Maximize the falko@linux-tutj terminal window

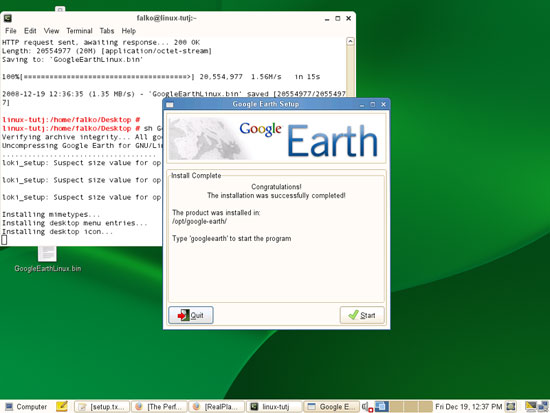pos(337,18)
